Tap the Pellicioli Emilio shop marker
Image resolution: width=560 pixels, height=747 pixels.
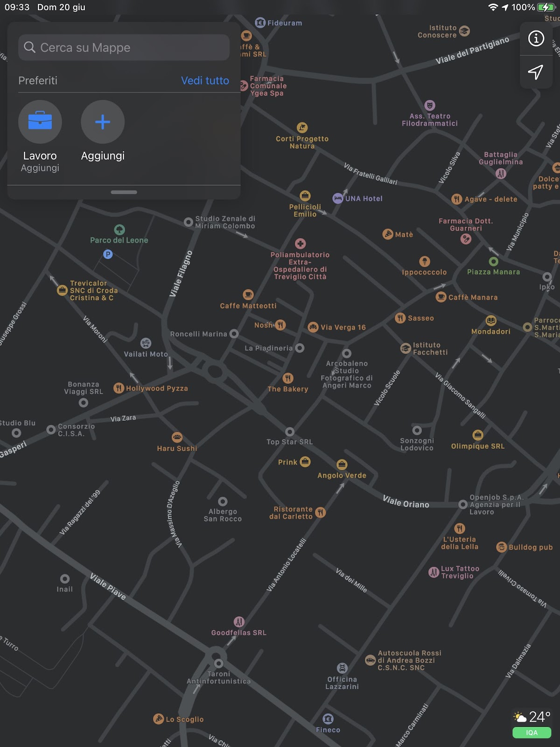click(305, 196)
